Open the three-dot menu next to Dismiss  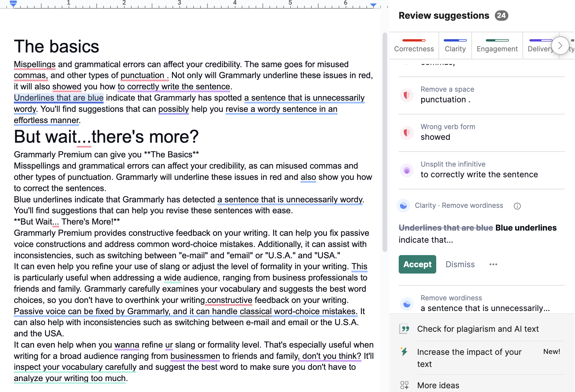(x=493, y=264)
